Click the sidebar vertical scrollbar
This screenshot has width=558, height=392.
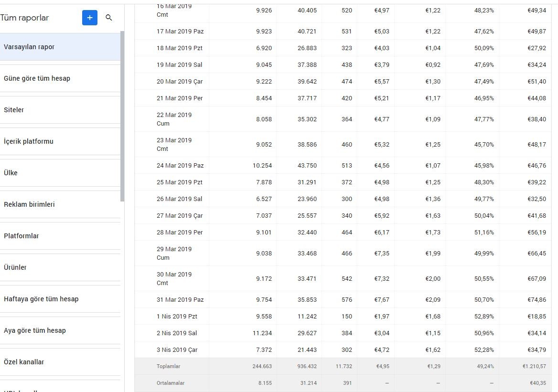tap(122, 117)
